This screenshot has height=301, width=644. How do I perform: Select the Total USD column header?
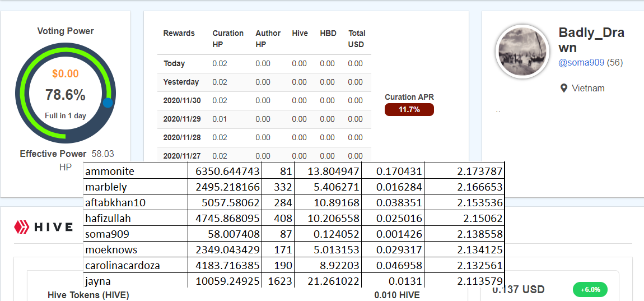(x=356, y=39)
